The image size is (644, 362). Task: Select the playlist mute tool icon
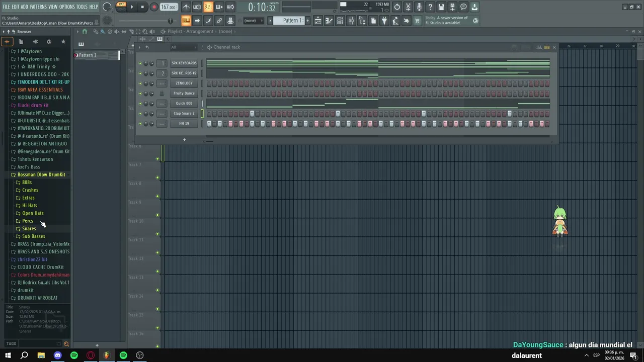pyautogui.click(x=117, y=32)
